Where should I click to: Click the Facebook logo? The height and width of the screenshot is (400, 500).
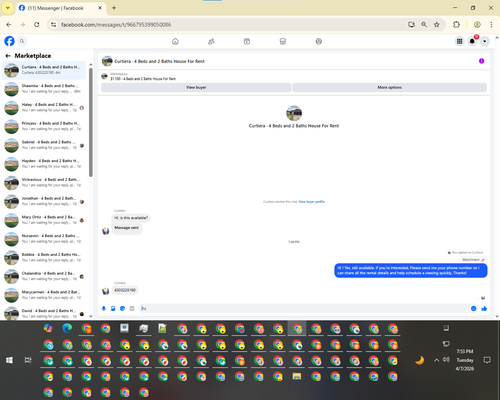coord(9,41)
